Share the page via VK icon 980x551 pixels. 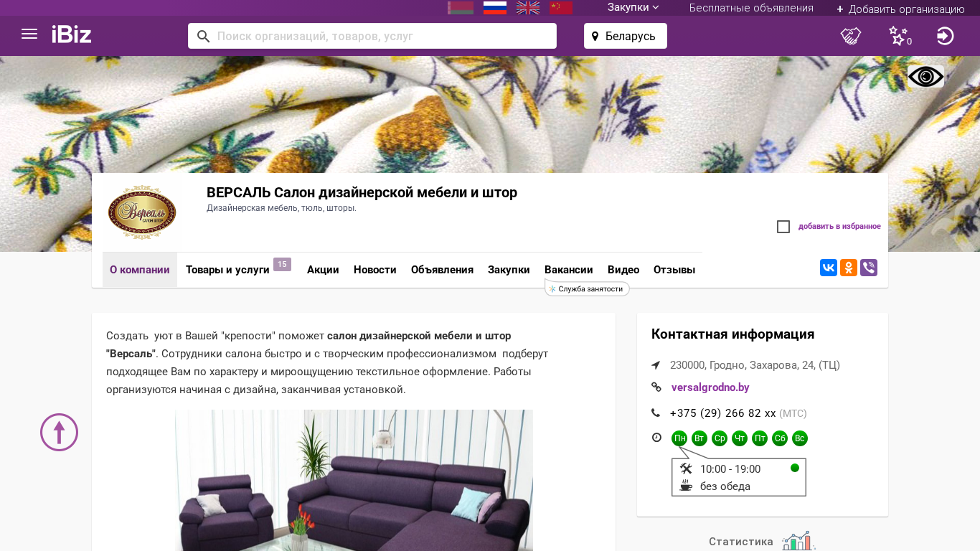[x=829, y=268]
